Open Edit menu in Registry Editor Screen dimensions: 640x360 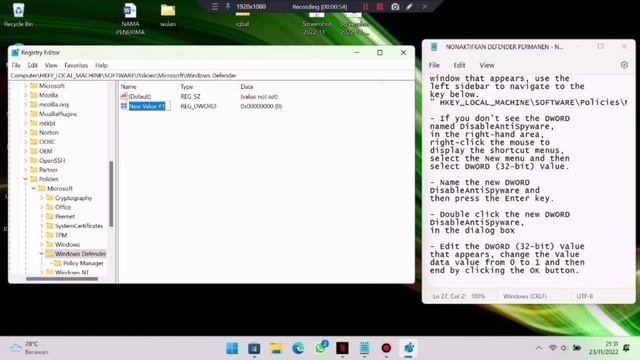pyautogui.click(x=33, y=65)
